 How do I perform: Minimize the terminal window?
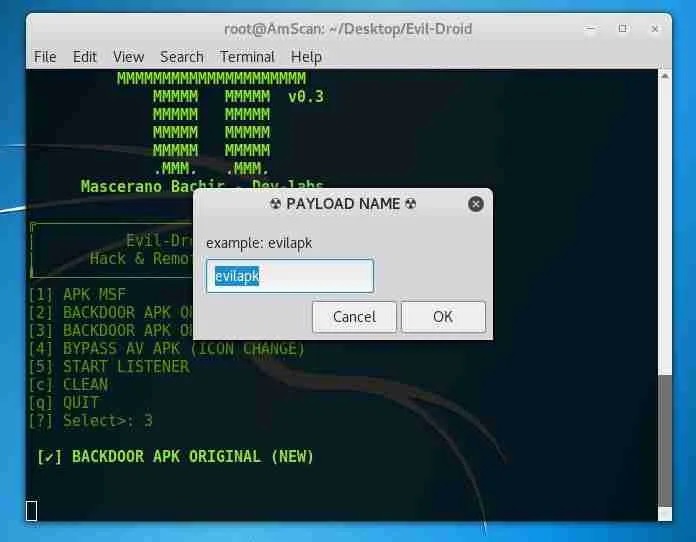(x=590, y=29)
